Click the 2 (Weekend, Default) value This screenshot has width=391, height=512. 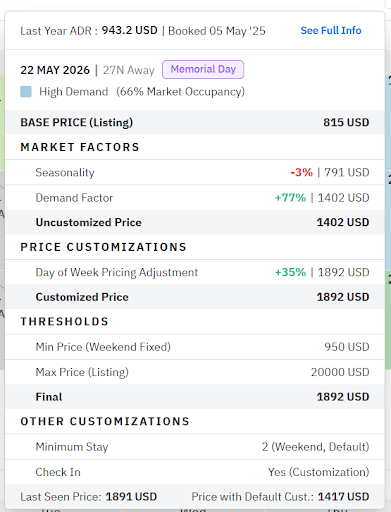(315, 447)
